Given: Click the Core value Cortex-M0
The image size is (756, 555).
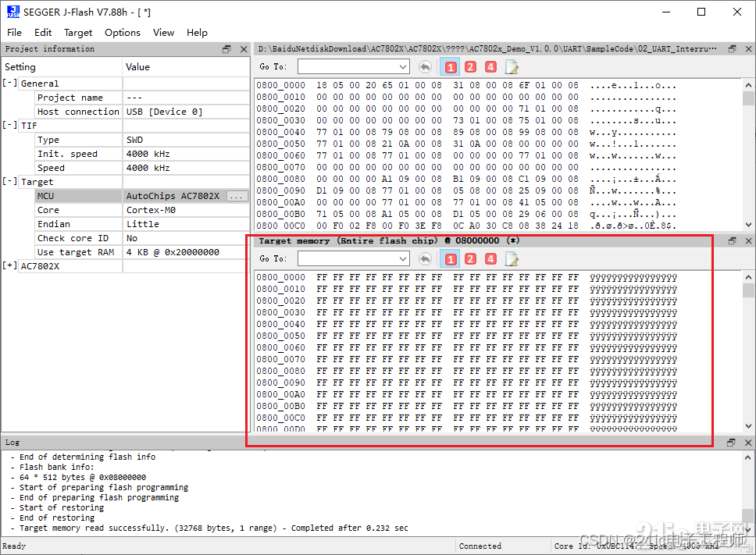Looking at the screenshot, I should 151,210.
